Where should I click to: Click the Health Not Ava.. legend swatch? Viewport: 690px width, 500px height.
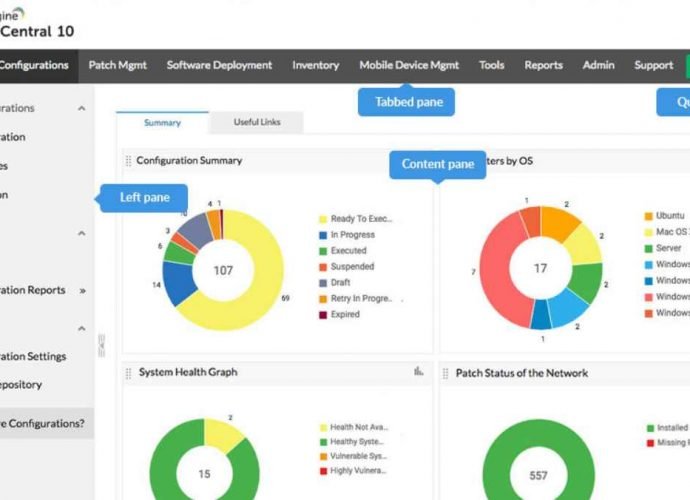(x=323, y=427)
